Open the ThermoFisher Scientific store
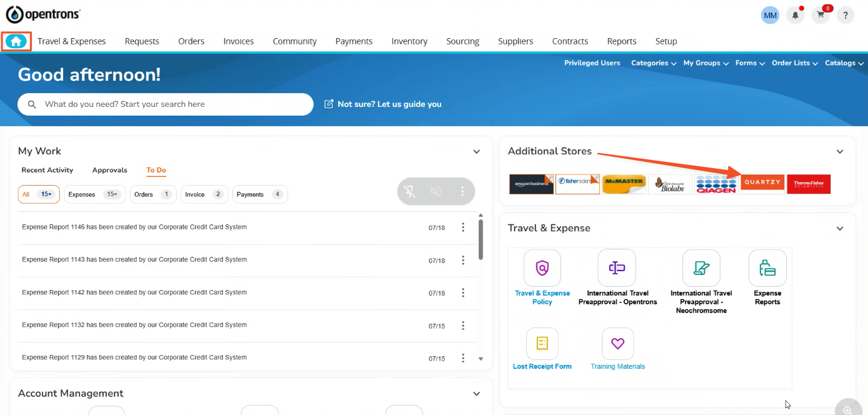 (809, 184)
